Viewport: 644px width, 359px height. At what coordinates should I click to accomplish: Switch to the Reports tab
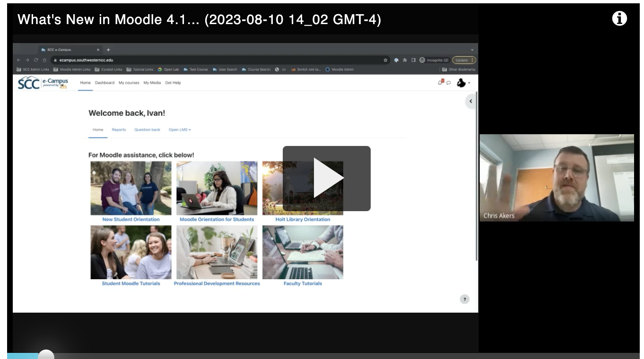(119, 129)
